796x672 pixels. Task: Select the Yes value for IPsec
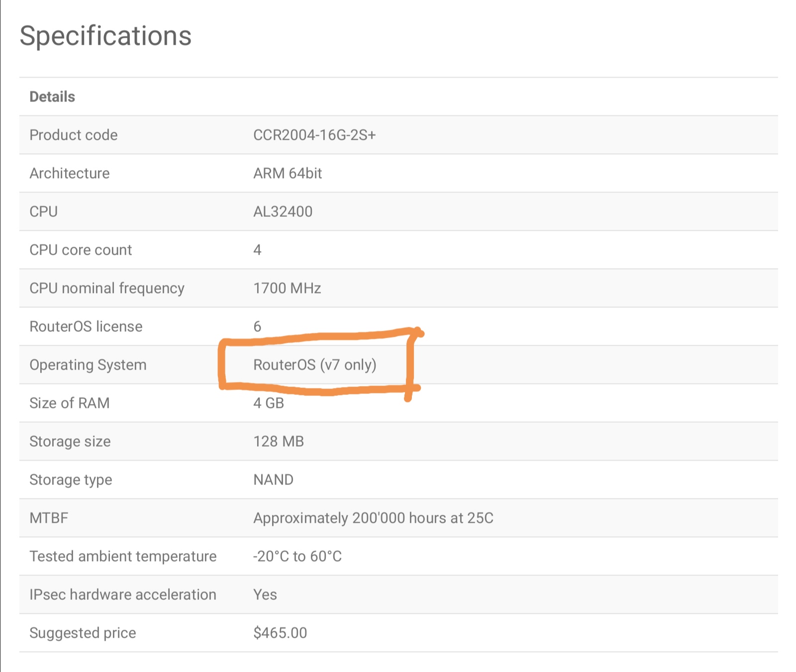pyautogui.click(x=265, y=594)
